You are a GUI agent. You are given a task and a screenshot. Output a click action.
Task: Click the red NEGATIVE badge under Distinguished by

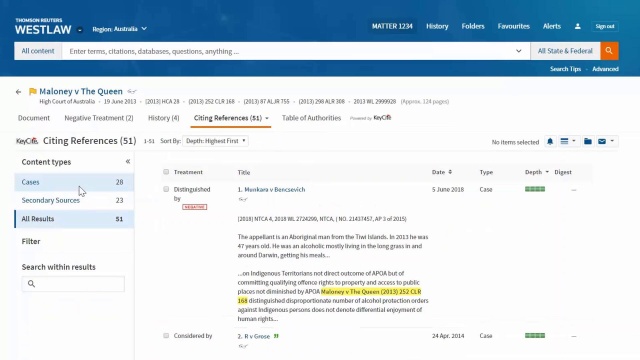(195, 207)
